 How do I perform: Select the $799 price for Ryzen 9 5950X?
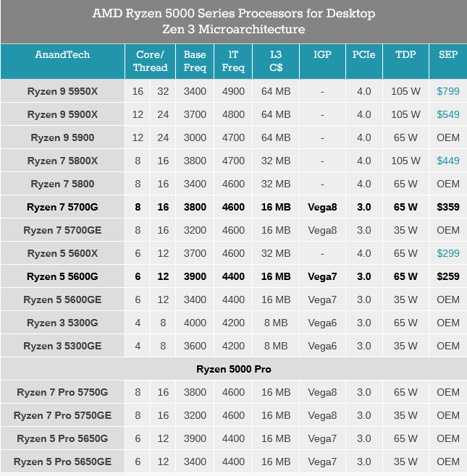coord(448,91)
